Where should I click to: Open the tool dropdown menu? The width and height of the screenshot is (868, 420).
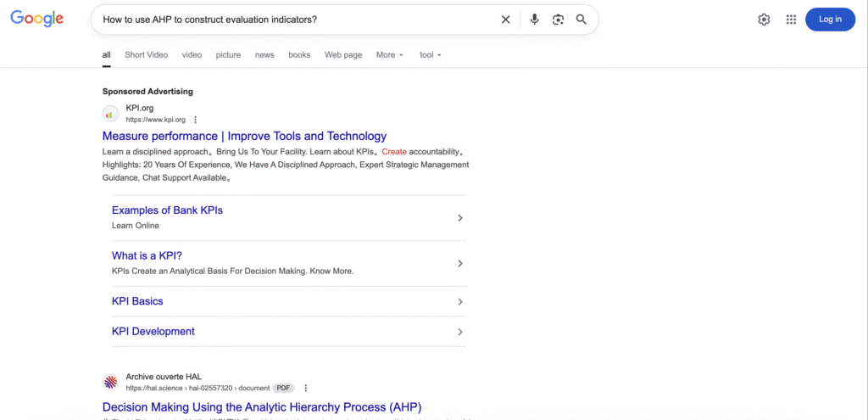(x=431, y=55)
